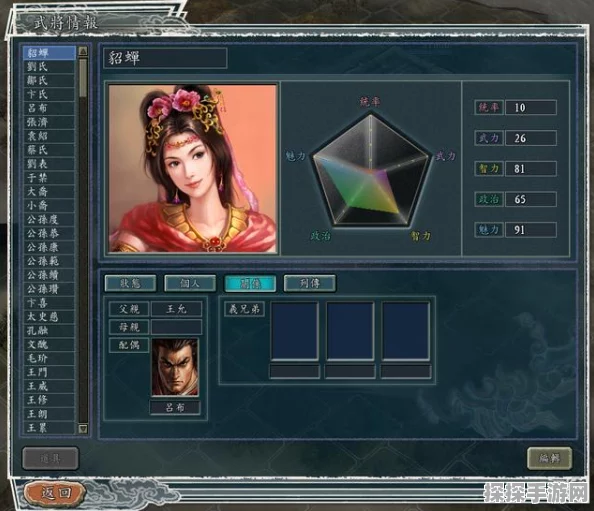Image resolution: width=594 pixels, height=511 pixels.
Task: Select 蔡氏 in the officer list
Action: (x=49, y=150)
